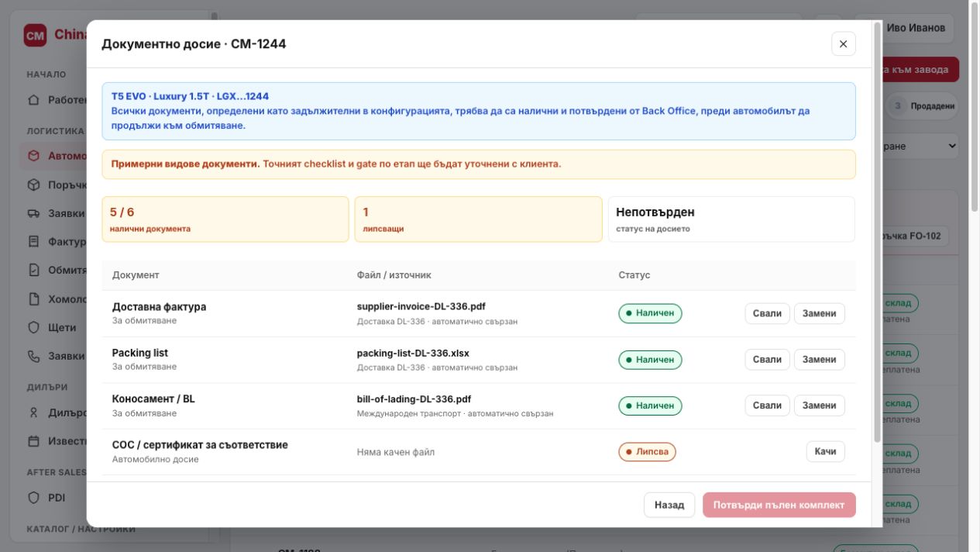Click the truck icon beside Заявки
This screenshot has height=552, width=980.
pyautogui.click(x=33, y=213)
